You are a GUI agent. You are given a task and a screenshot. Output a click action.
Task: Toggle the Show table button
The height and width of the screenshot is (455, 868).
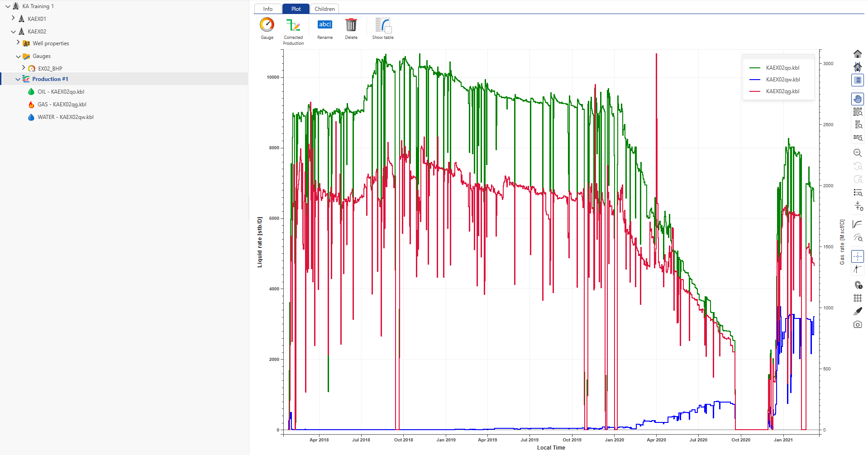click(383, 25)
